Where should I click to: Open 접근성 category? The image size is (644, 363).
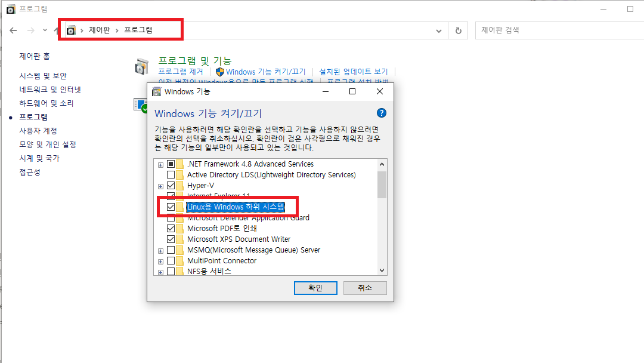(x=30, y=173)
